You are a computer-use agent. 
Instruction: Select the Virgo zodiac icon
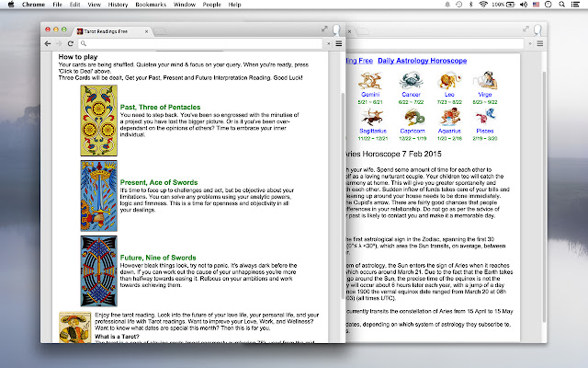tap(485, 80)
